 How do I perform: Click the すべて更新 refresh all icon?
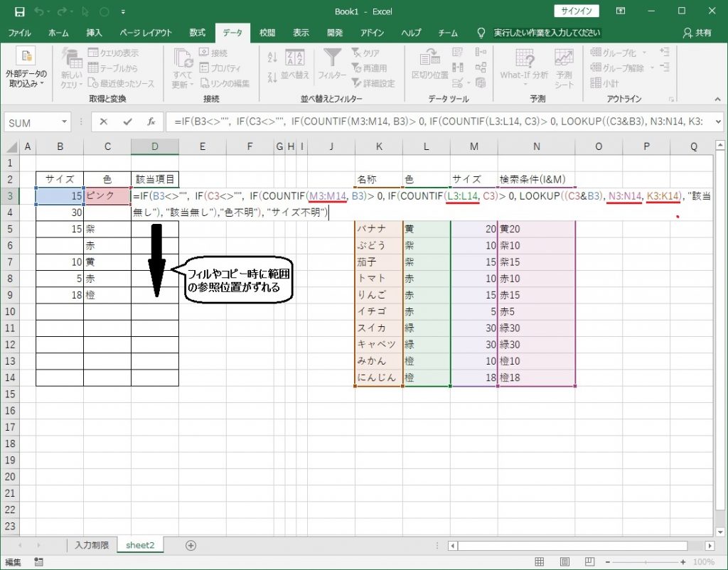(x=183, y=58)
